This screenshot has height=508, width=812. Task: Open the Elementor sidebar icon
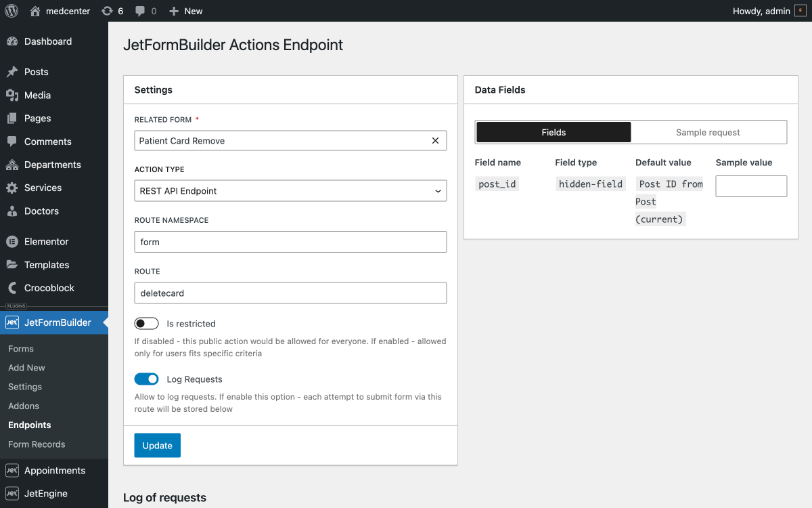(14, 241)
